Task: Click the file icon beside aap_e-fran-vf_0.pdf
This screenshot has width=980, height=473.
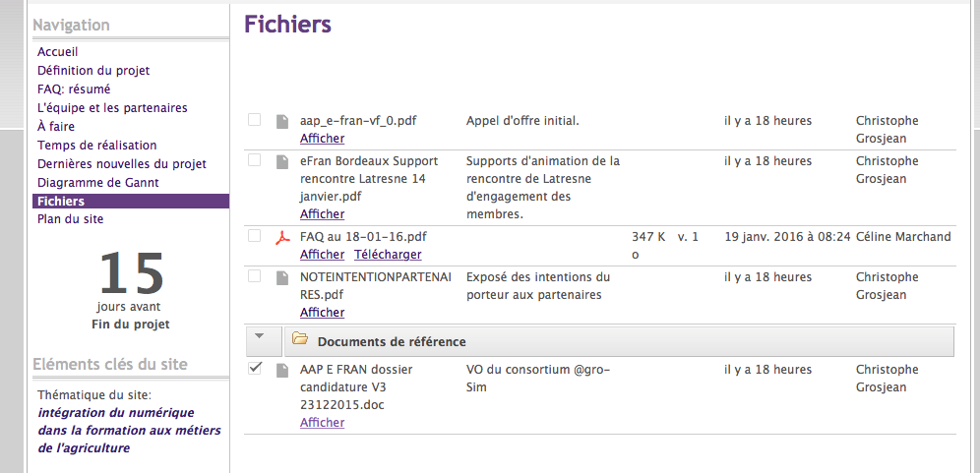Action: [282, 121]
